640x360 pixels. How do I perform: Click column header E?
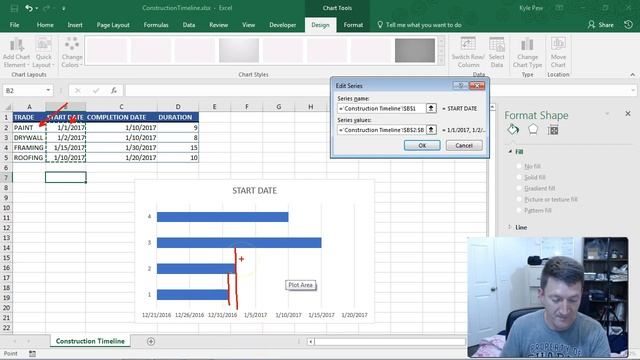tap(214, 107)
